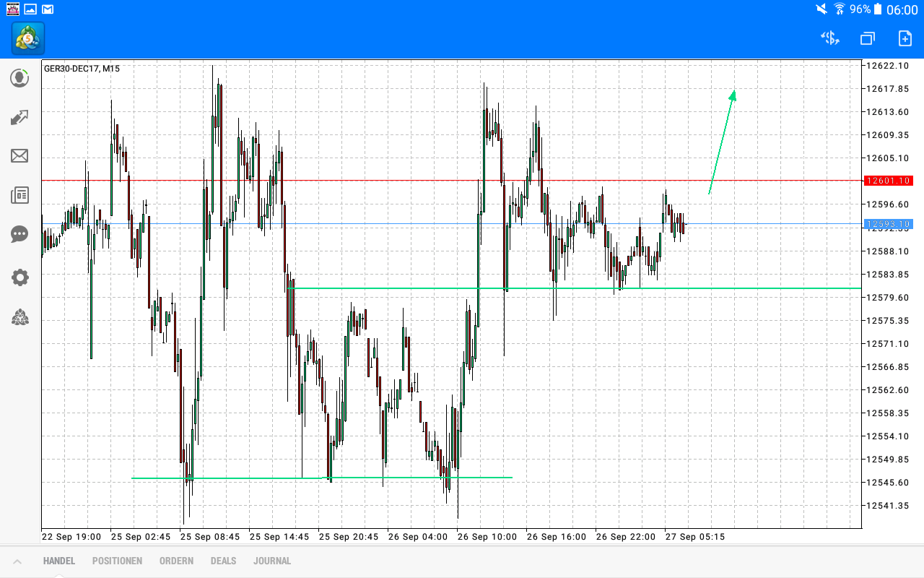Screen dimensions: 924x578
Task: Switch to the JOURNAL tab
Action: 272,561
